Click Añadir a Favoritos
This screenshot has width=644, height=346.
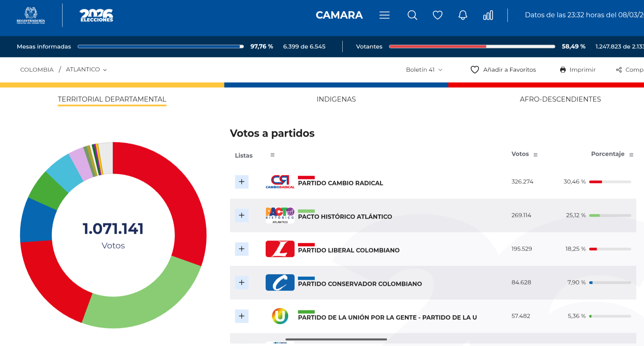pyautogui.click(x=503, y=70)
